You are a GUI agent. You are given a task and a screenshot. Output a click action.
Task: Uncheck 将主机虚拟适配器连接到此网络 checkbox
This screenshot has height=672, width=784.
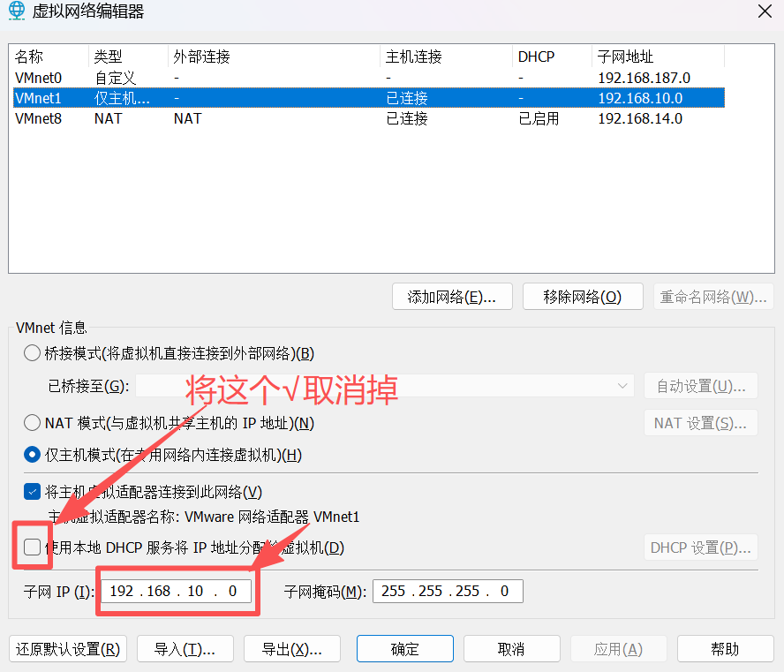[33, 492]
